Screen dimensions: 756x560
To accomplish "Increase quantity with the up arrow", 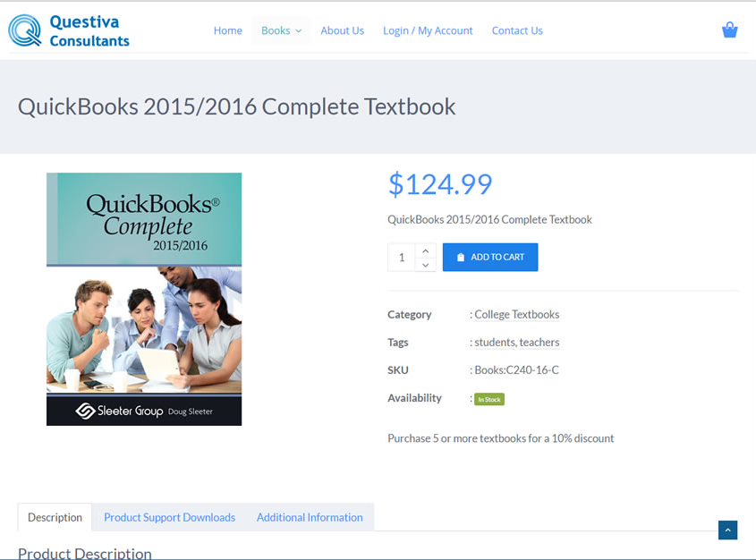I will point(426,250).
